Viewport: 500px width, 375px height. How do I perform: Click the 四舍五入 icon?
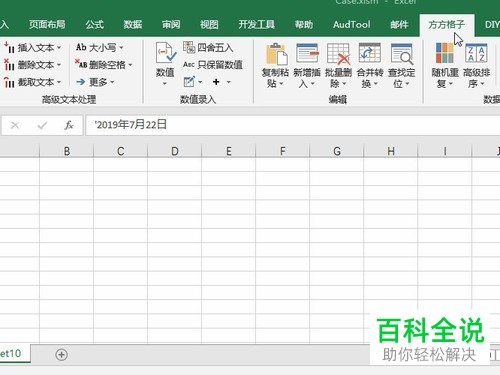click(189, 47)
